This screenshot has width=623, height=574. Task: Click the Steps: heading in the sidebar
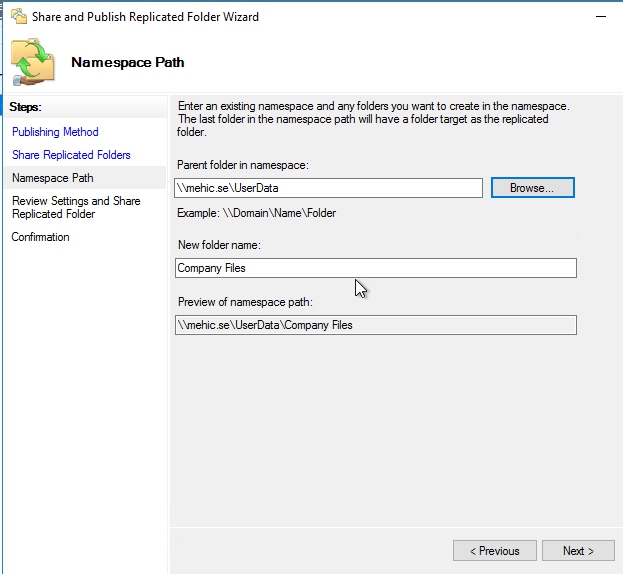click(26, 107)
